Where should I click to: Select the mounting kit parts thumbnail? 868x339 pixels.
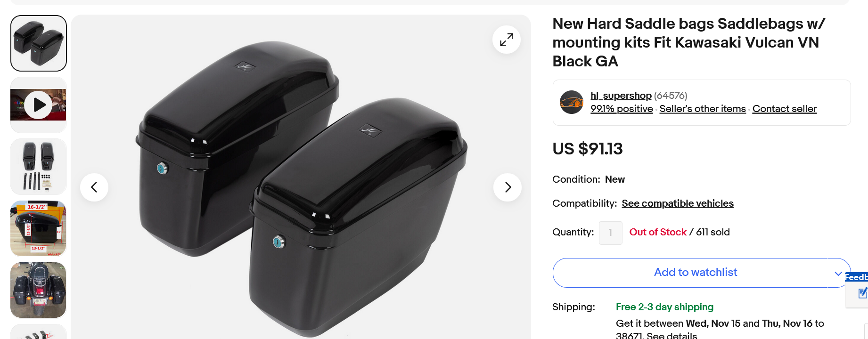point(39,167)
